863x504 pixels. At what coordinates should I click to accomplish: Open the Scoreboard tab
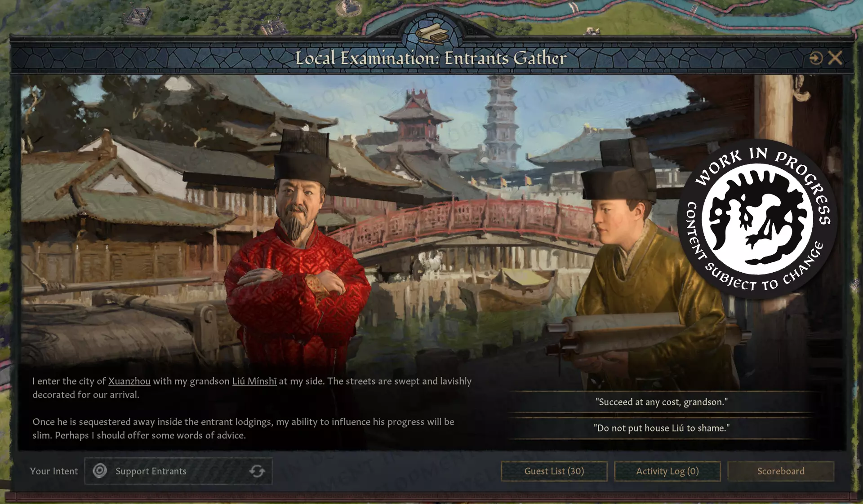click(781, 471)
